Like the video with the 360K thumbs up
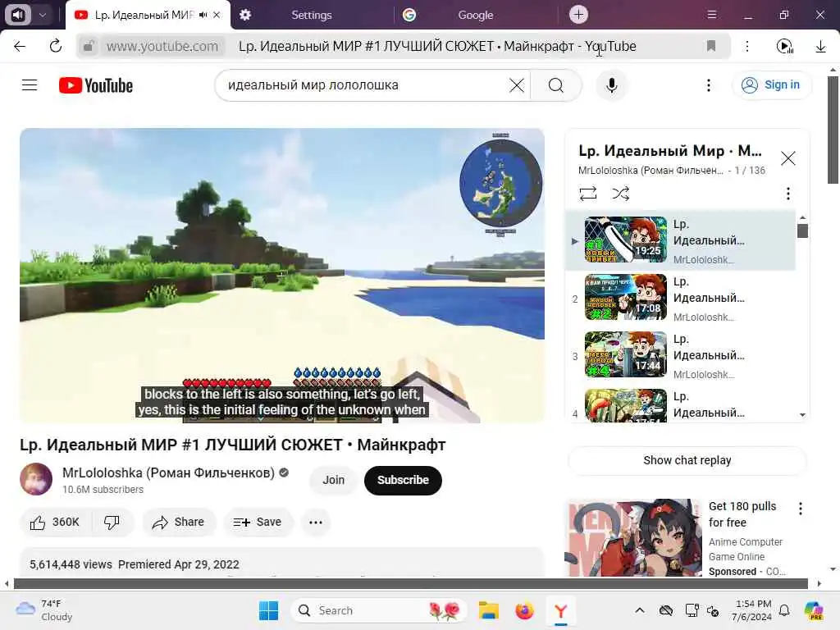The image size is (840, 630). click(x=55, y=523)
